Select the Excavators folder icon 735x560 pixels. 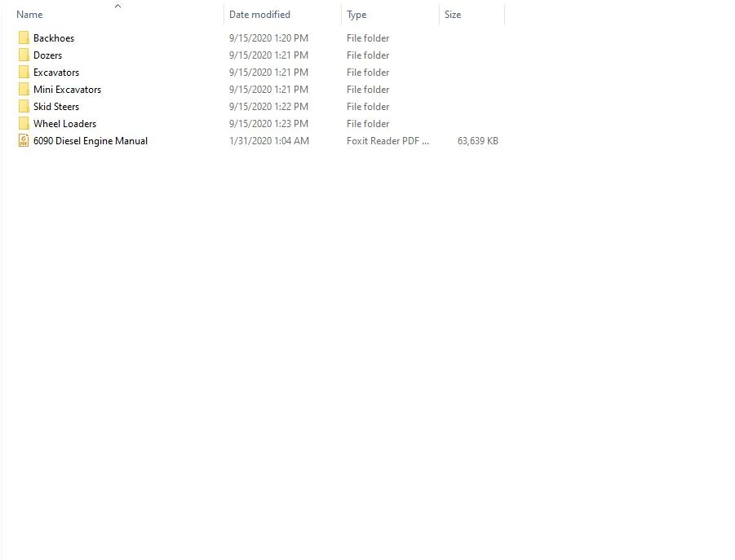click(x=24, y=72)
